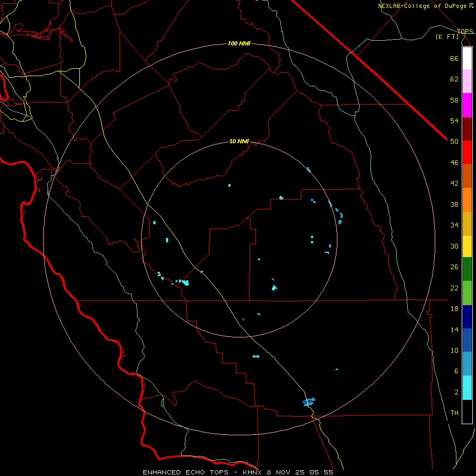This screenshot has width=476, height=476.
Task: Click the dark orange 42 kft legend color
Action: pos(467,176)
